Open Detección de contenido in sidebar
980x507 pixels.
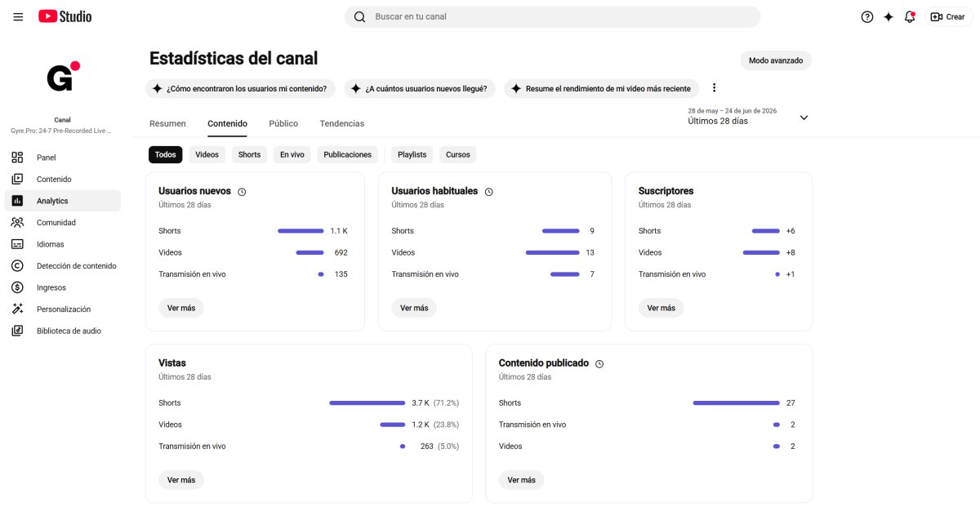[62, 265]
